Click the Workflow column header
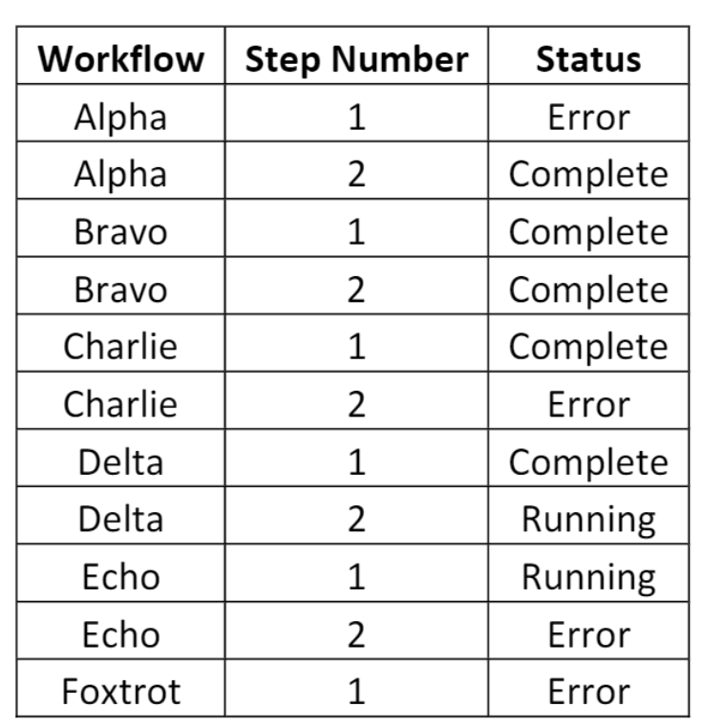 pyautogui.click(x=120, y=55)
